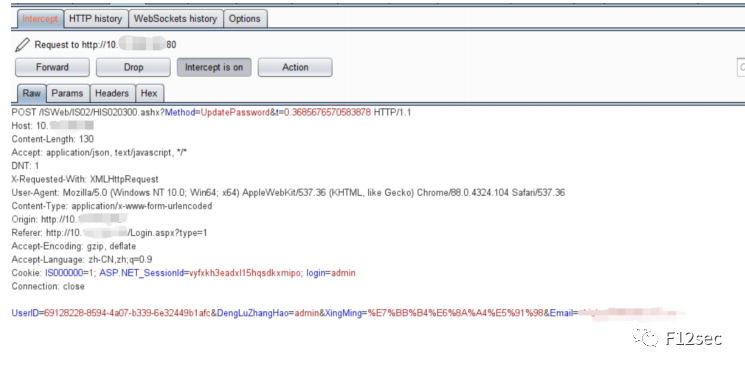Click the User-Agent header line
The height and width of the screenshot is (368, 745).
point(288,193)
